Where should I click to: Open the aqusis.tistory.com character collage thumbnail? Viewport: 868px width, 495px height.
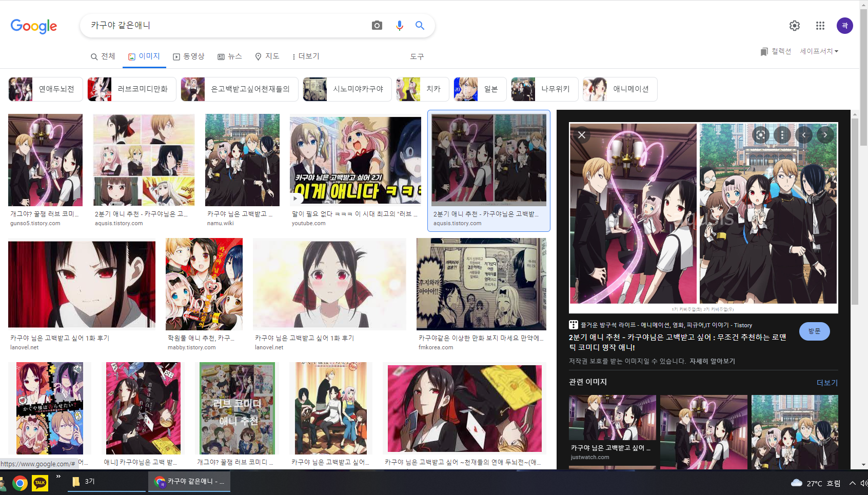[x=144, y=160]
